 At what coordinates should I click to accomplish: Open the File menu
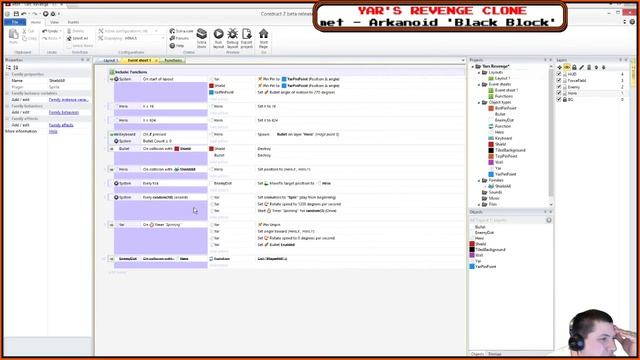click(x=15, y=22)
